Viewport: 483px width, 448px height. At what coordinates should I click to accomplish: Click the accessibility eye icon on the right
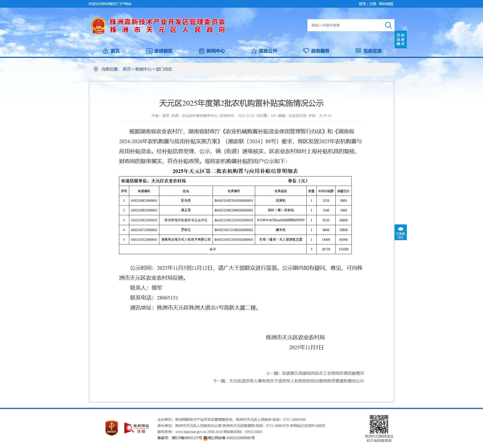pyautogui.click(x=400, y=229)
